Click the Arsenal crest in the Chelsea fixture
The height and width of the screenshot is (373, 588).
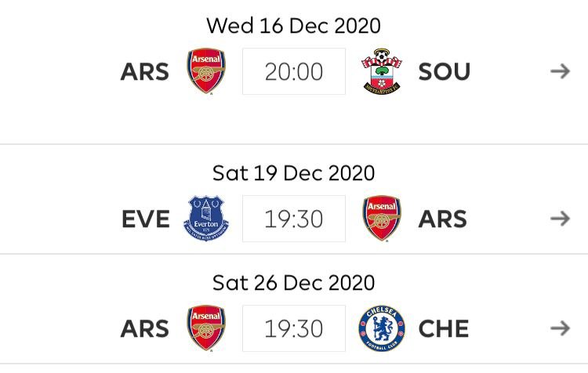(206, 328)
